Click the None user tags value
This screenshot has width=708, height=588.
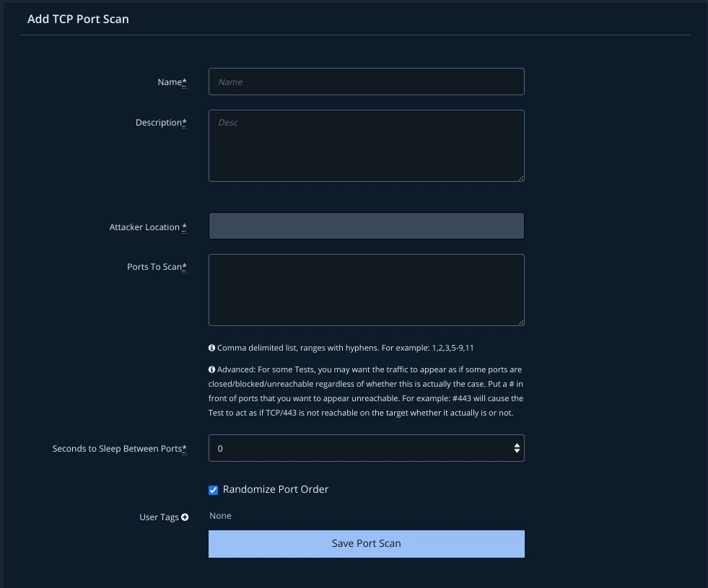click(x=220, y=516)
